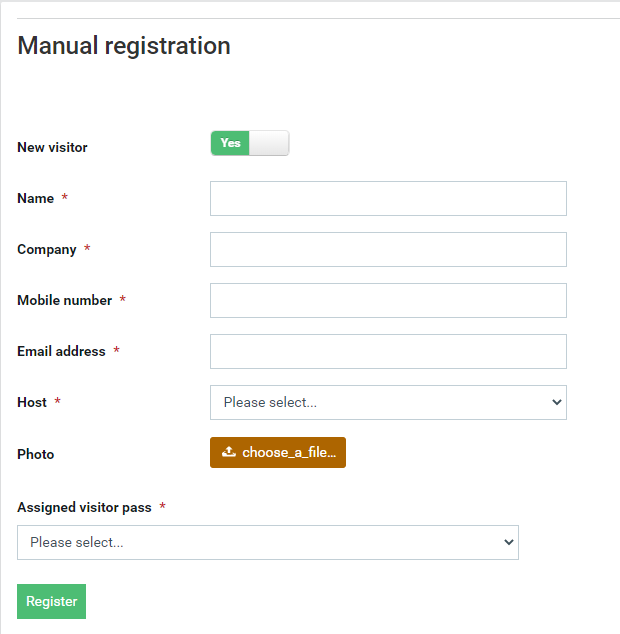Click the New visitor label

[x=52, y=147]
